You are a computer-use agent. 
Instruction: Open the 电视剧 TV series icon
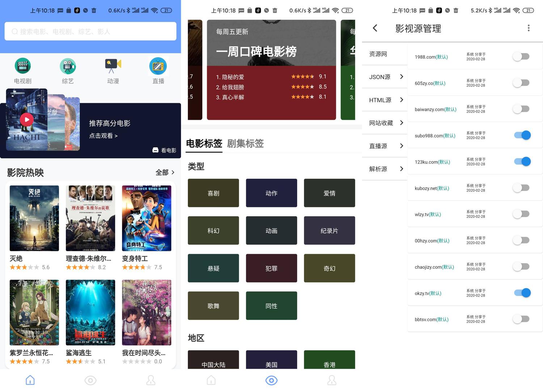[x=22, y=66]
